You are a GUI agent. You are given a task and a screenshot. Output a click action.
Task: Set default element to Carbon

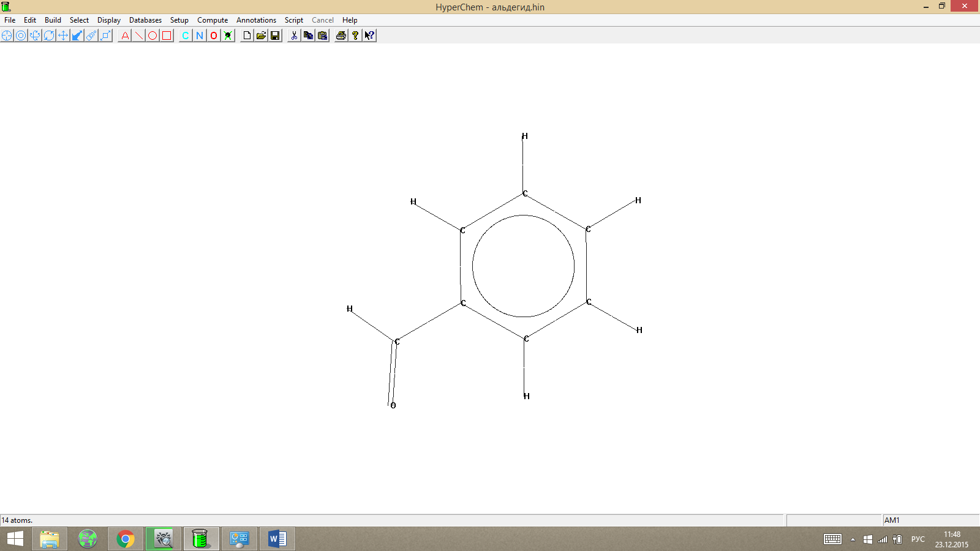(x=186, y=36)
